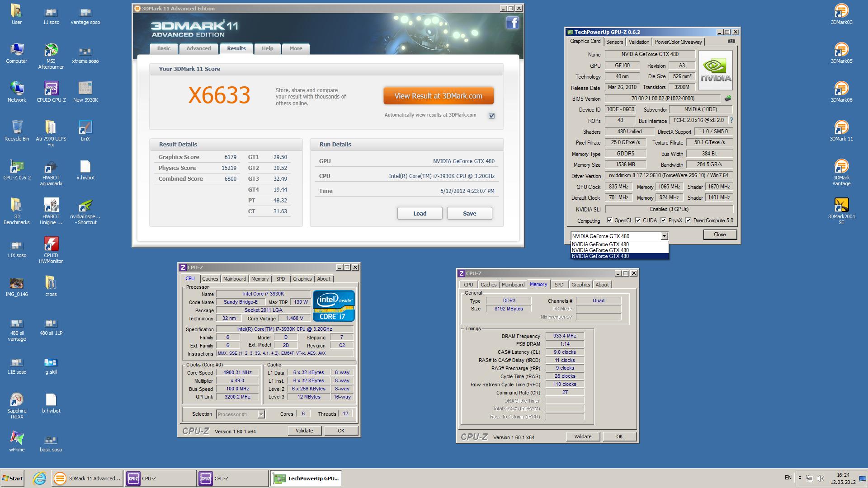This screenshot has width=868, height=488.
Task: Open the Caches tab in left CPU-Z window
Action: click(x=210, y=279)
